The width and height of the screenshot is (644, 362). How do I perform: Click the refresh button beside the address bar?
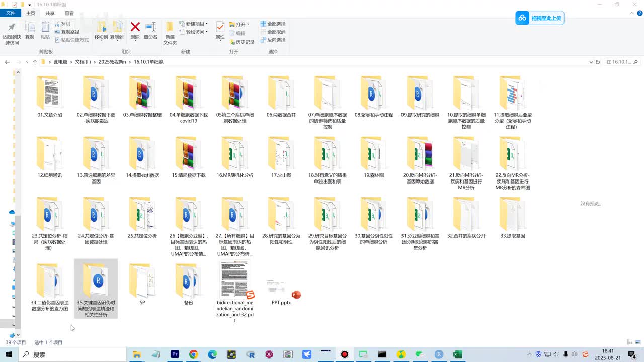[598, 62]
